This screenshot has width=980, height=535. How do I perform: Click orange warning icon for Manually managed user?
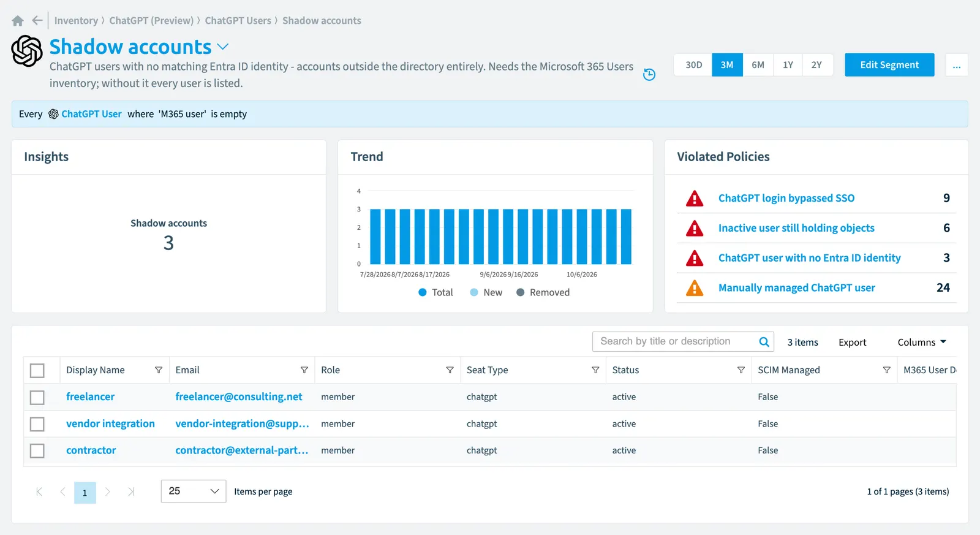(695, 288)
